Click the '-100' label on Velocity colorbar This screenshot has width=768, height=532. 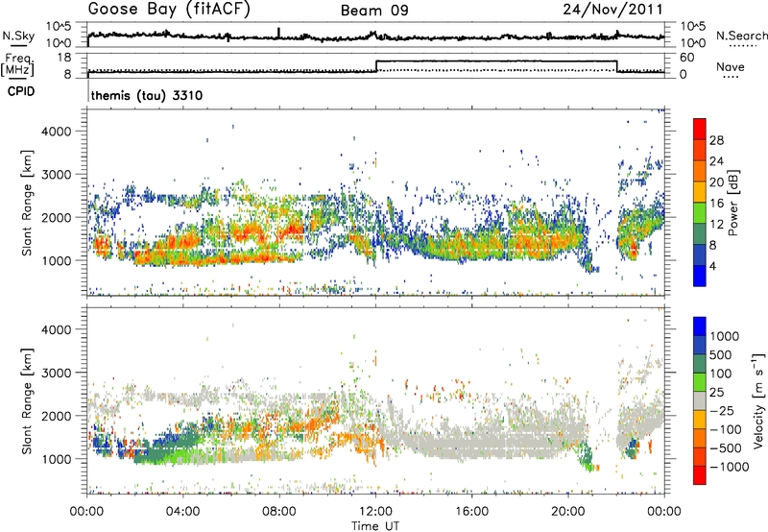coord(725,429)
